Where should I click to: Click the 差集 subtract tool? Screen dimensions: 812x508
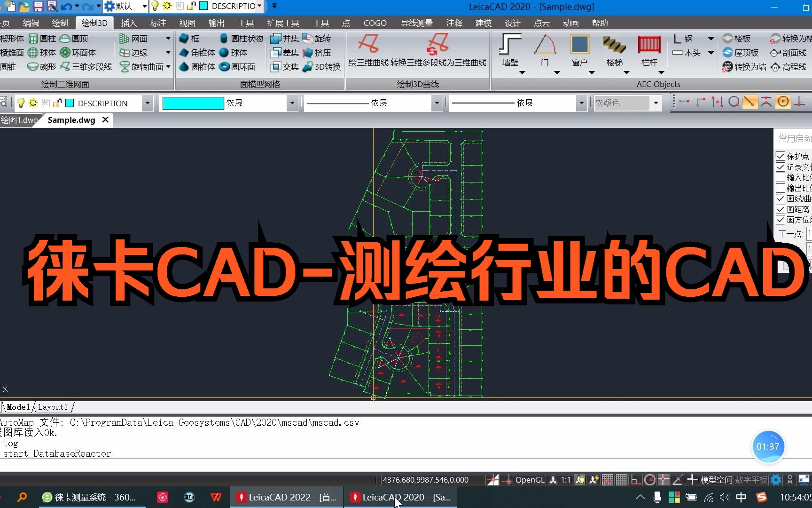click(x=285, y=53)
